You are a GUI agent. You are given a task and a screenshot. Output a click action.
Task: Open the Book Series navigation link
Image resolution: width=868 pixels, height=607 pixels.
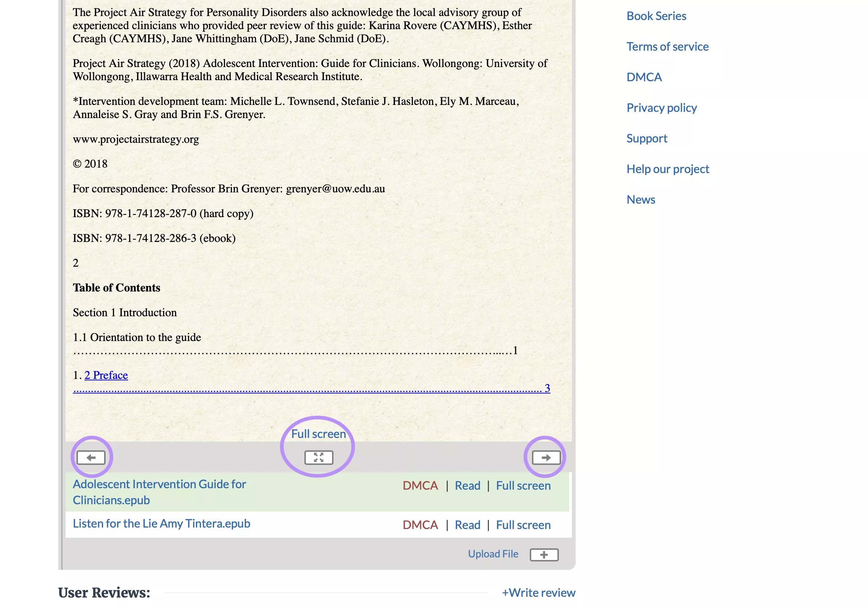[656, 15]
